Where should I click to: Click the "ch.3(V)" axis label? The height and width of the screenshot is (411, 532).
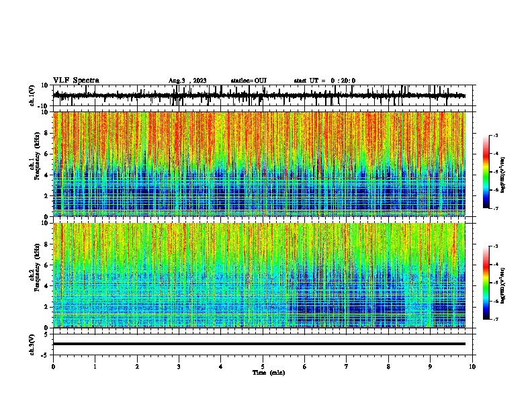coord(32,345)
